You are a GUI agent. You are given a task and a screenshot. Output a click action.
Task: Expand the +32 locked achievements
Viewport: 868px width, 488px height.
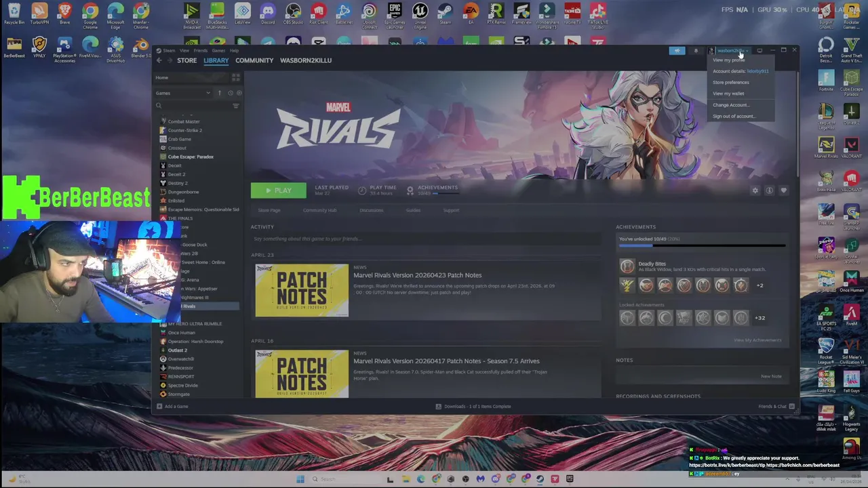click(x=759, y=318)
